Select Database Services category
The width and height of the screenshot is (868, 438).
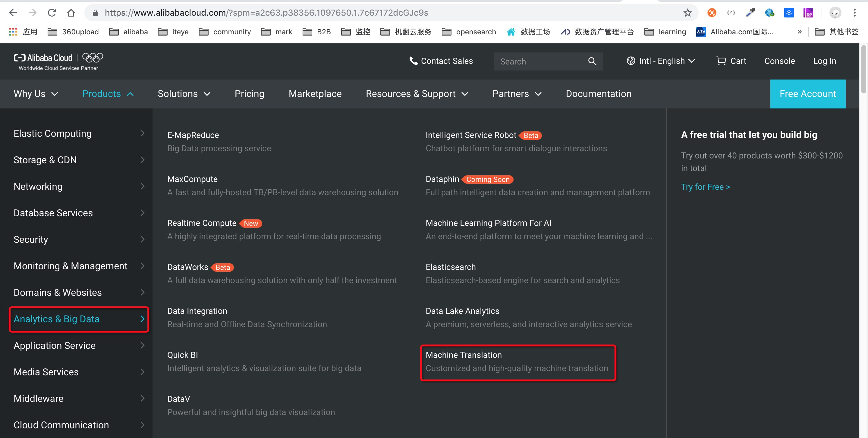[x=79, y=213]
